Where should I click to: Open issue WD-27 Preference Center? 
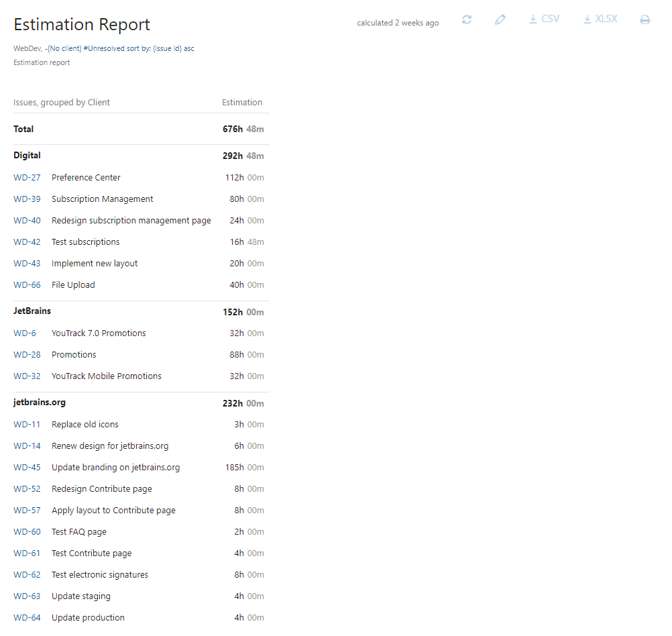click(27, 177)
